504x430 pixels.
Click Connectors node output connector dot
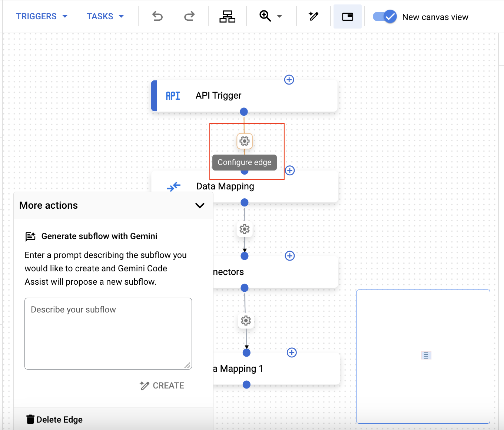coord(245,288)
